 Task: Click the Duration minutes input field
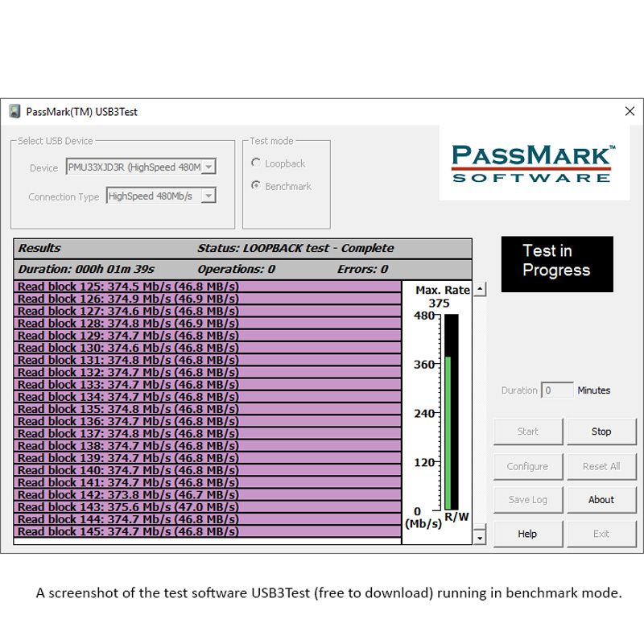point(557,390)
